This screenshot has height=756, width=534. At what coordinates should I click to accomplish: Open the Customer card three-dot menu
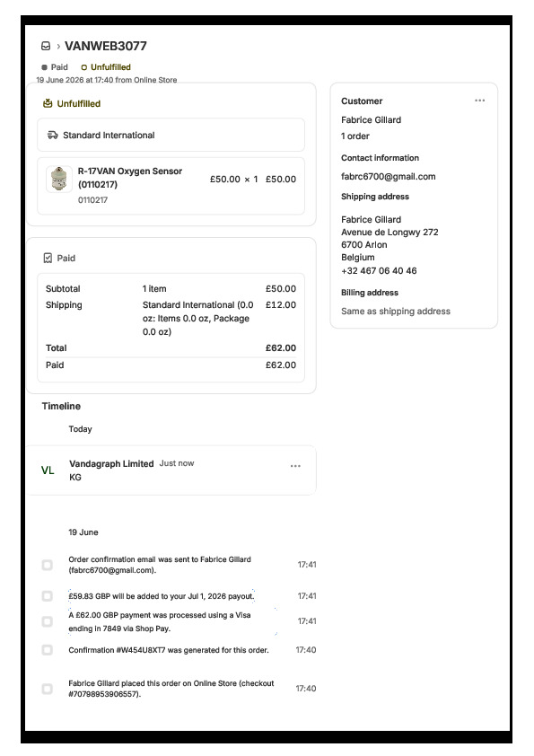[x=479, y=101]
